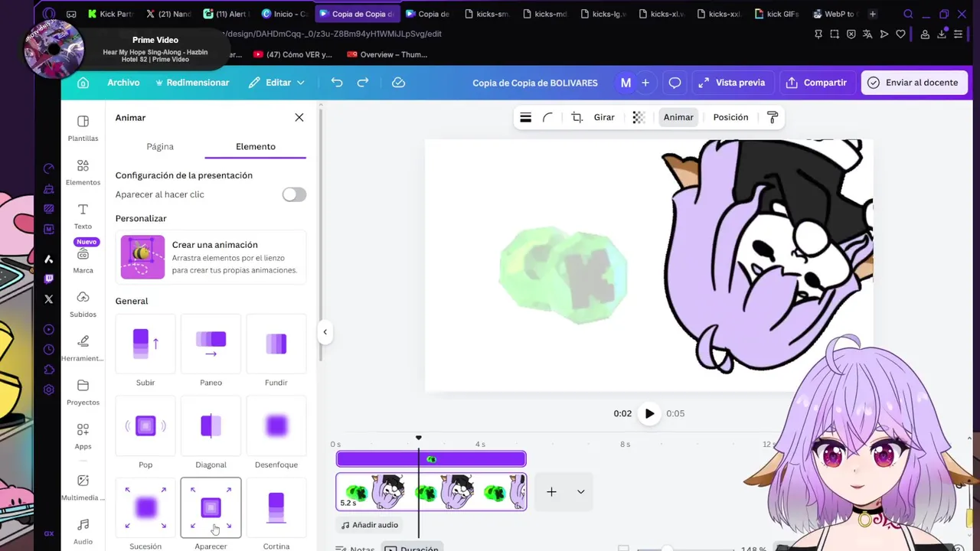Open line weight toolbar icon
This screenshot has height=551, width=980.
pyautogui.click(x=525, y=117)
